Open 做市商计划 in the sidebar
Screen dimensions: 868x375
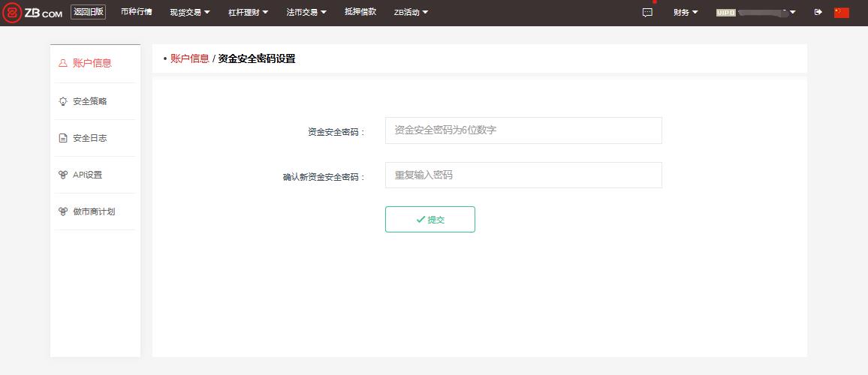coord(93,211)
